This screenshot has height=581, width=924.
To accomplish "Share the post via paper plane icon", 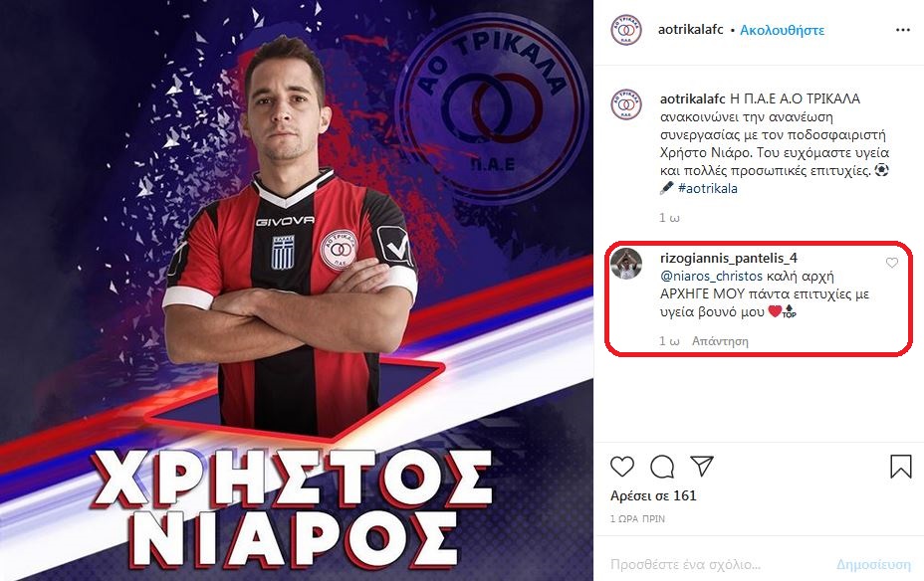I will [x=702, y=466].
